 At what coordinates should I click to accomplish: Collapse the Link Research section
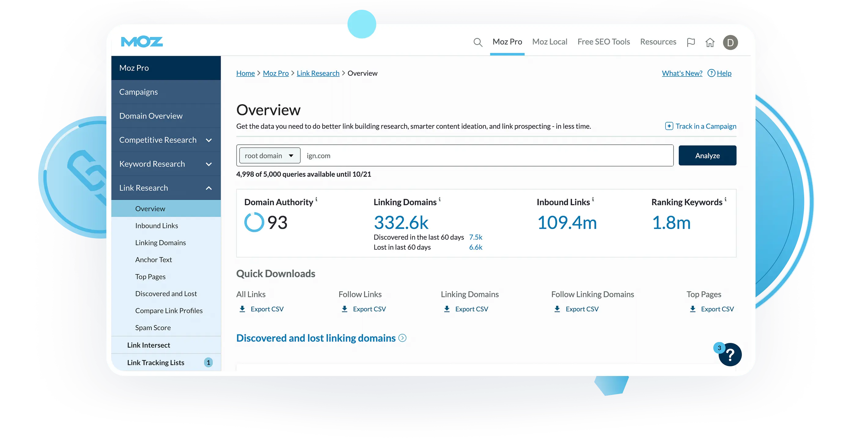point(208,188)
